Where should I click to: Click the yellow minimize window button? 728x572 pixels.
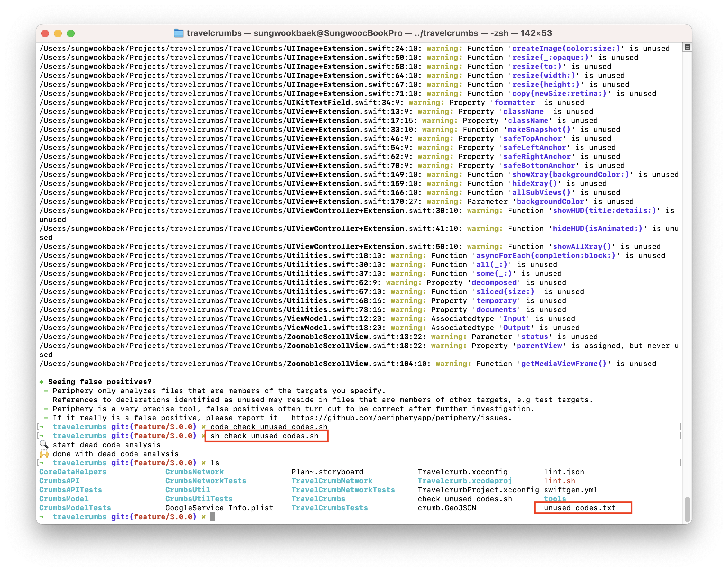(x=58, y=33)
